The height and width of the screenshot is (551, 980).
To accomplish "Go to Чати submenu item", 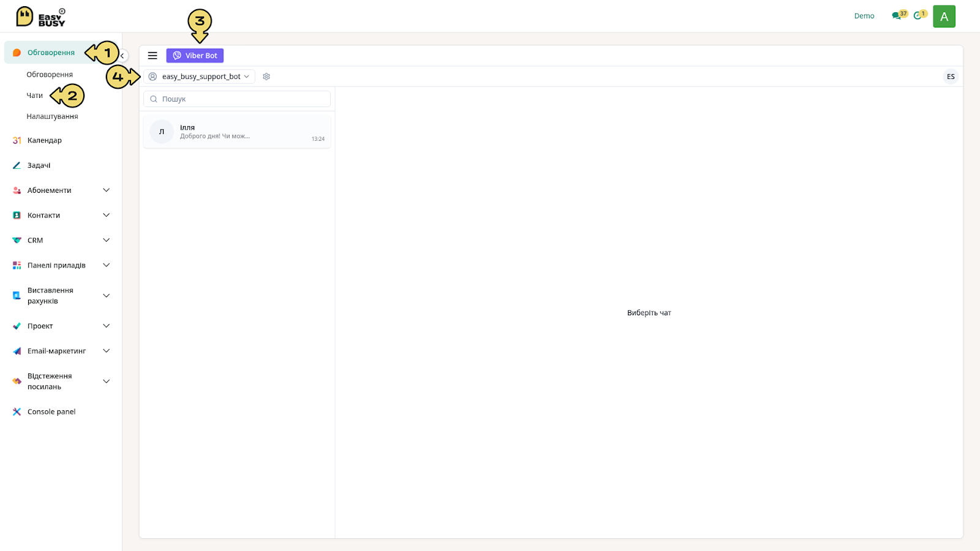I will click(35, 96).
